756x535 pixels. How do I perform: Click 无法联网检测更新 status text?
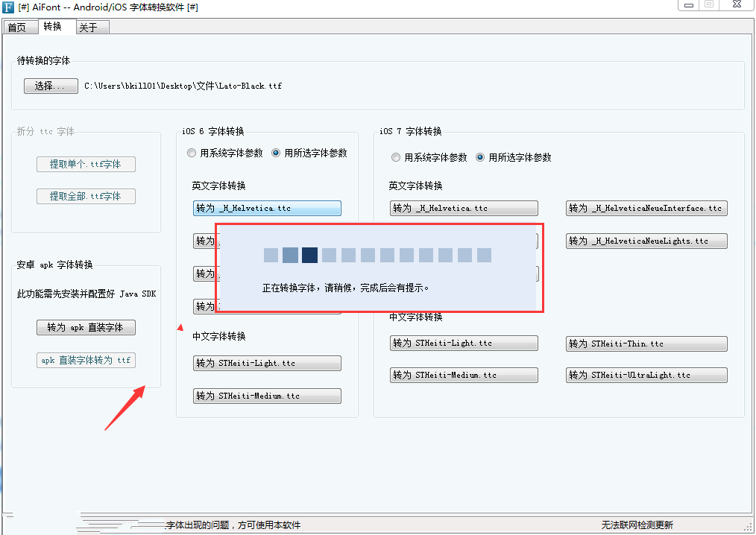pyautogui.click(x=637, y=525)
